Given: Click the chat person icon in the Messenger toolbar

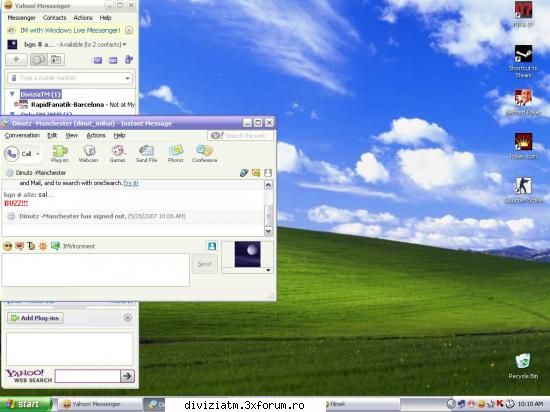Looking at the screenshot, I should tap(129, 60).
